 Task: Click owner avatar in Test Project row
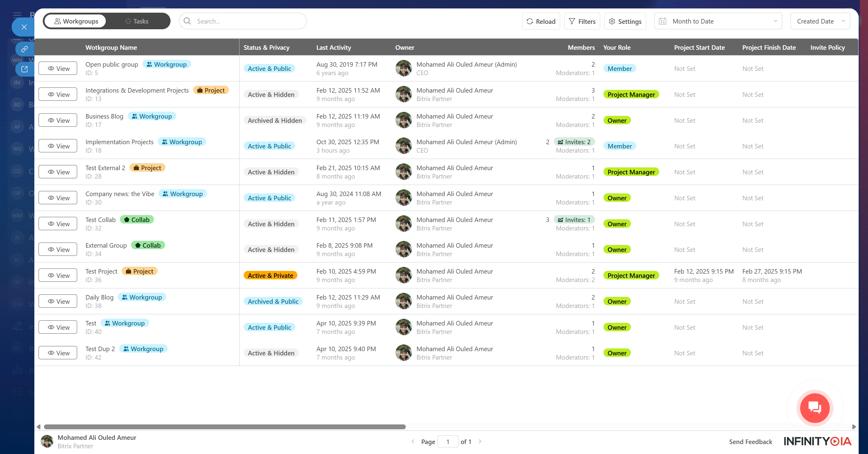pyautogui.click(x=403, y=275)
